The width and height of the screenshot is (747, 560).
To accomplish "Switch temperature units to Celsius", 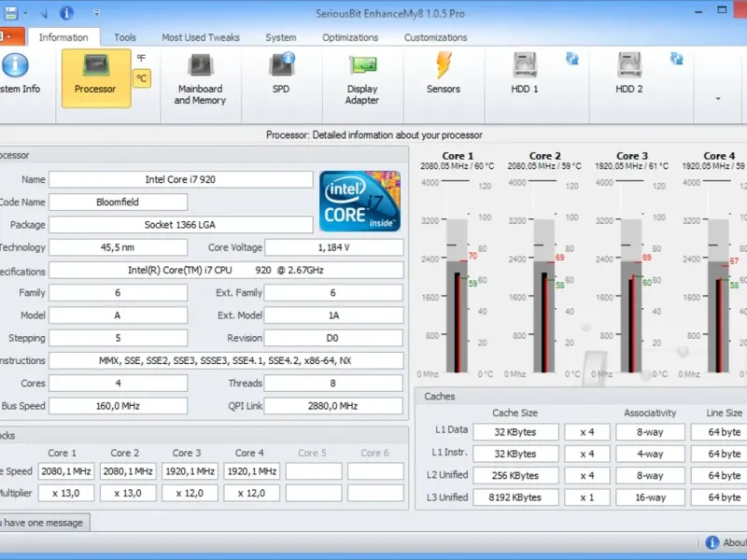I will tap(142, 78).
